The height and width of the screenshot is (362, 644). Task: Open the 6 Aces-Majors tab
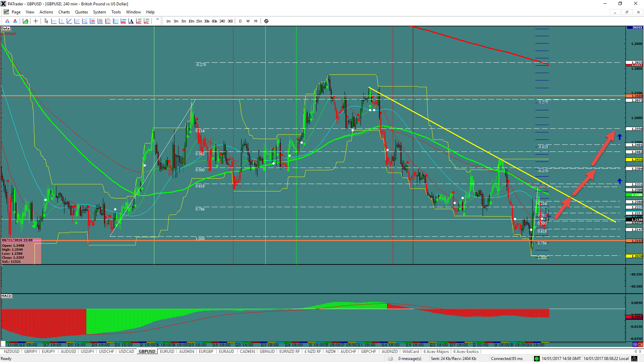point(436,352)
